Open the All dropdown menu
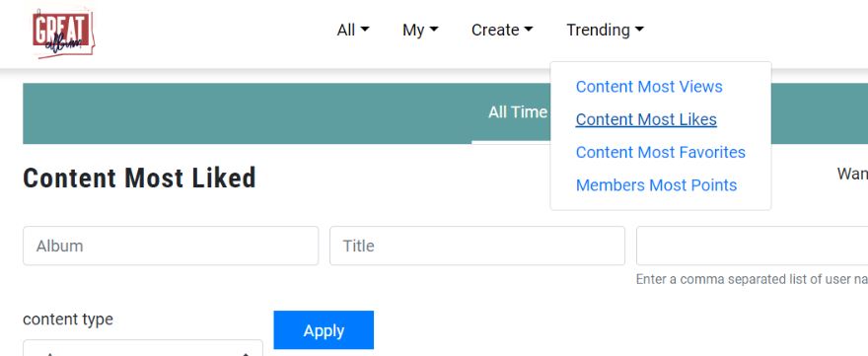 click(353, 30)
